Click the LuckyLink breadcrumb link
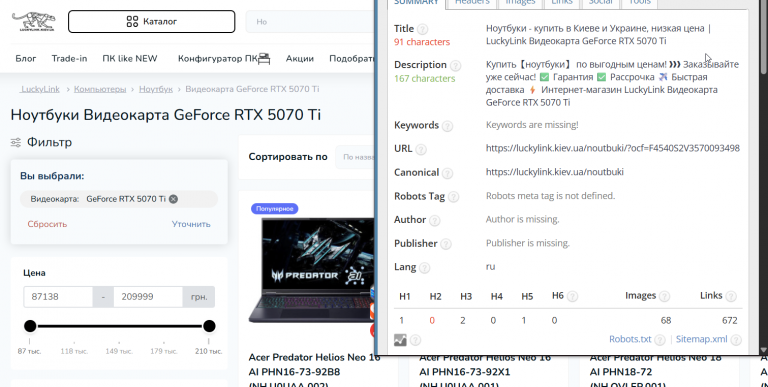768x387 pixels. [40, 89]
